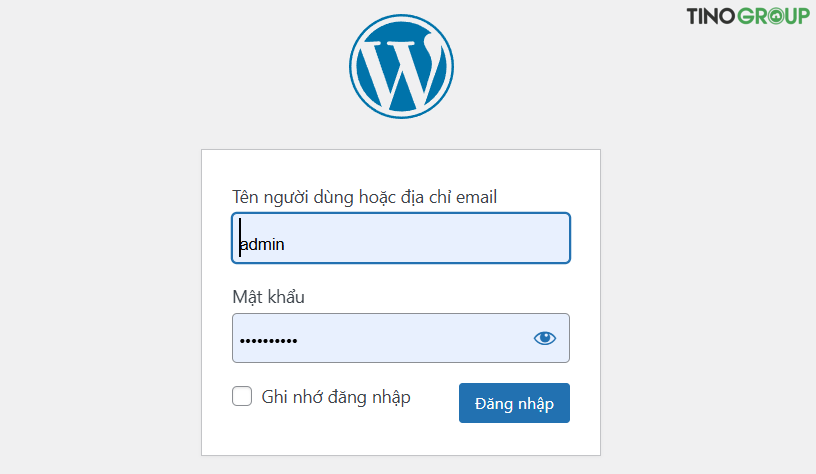Click the masked password dots
Image resolution: width=816 pixels, height=474 pixels.
click(268, 340)
